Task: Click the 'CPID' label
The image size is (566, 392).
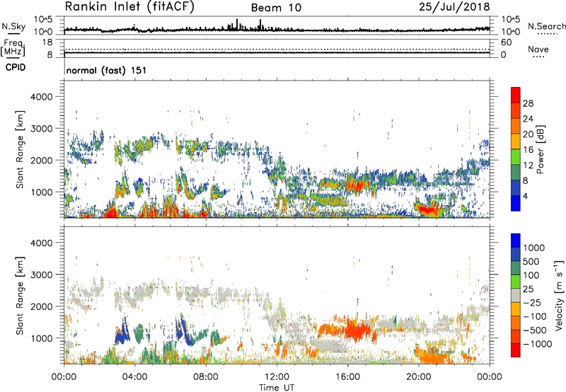Action: pos(16,67)
